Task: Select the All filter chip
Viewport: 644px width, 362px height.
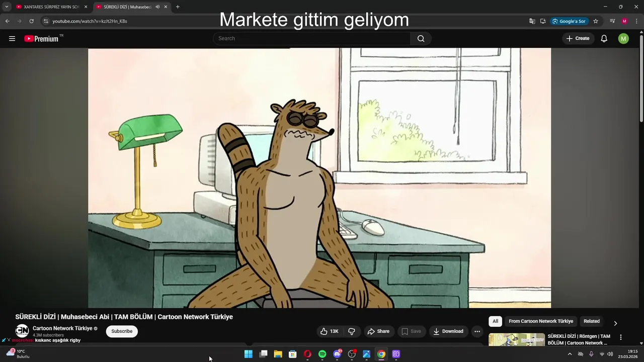Action: [x=495, y=321]
